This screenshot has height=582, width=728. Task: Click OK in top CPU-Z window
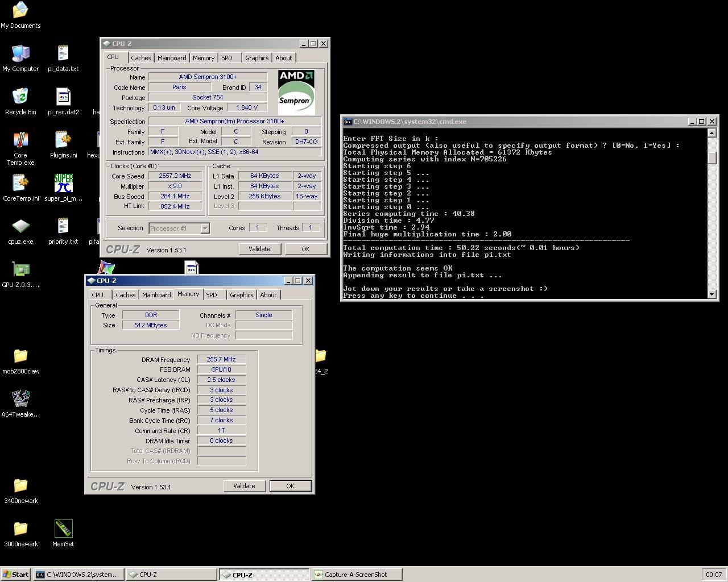pos(305,249)
